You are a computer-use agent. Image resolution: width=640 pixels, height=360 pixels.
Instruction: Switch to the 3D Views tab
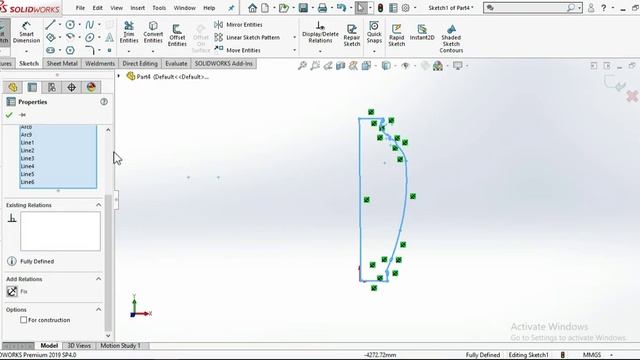click(79, 346)
